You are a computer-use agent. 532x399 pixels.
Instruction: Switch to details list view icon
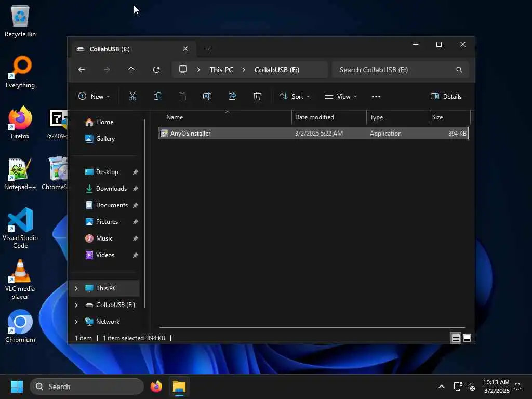[x=456, y=338]
